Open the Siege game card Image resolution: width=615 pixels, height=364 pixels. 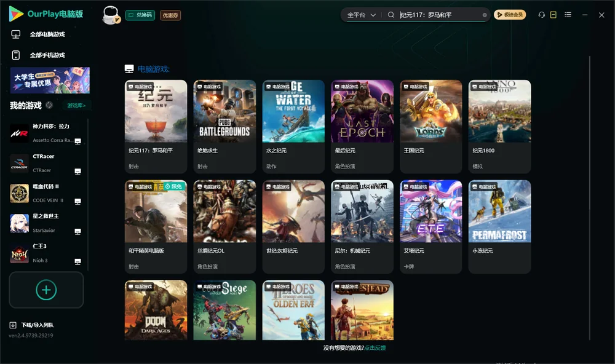(x=224, y=310)
